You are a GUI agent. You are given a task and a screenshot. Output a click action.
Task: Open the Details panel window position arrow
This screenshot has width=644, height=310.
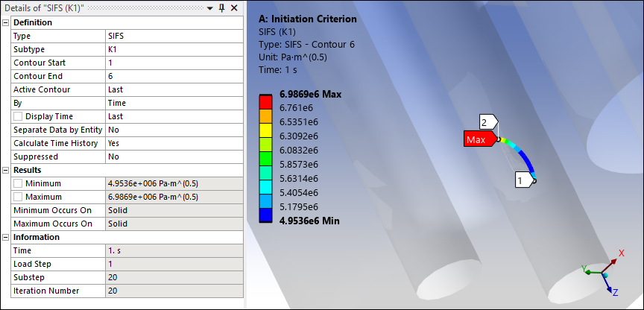209,7
